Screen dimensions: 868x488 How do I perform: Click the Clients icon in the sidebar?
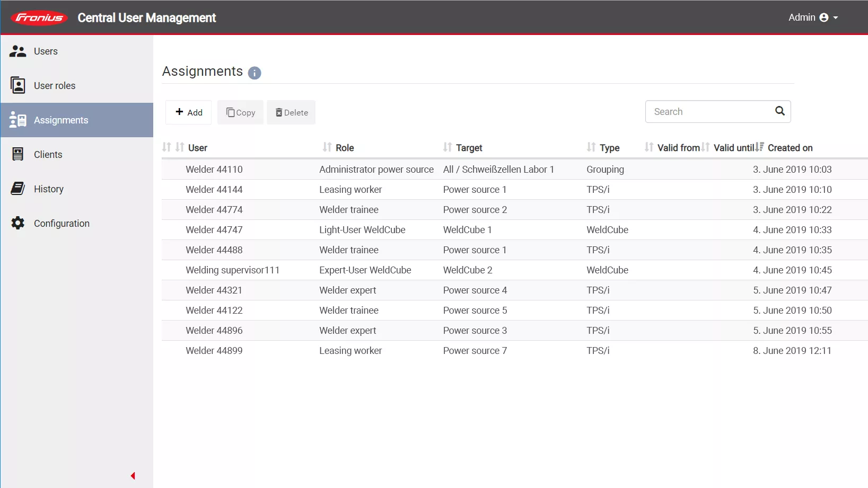pyautogui.click(x=17, y=154)
